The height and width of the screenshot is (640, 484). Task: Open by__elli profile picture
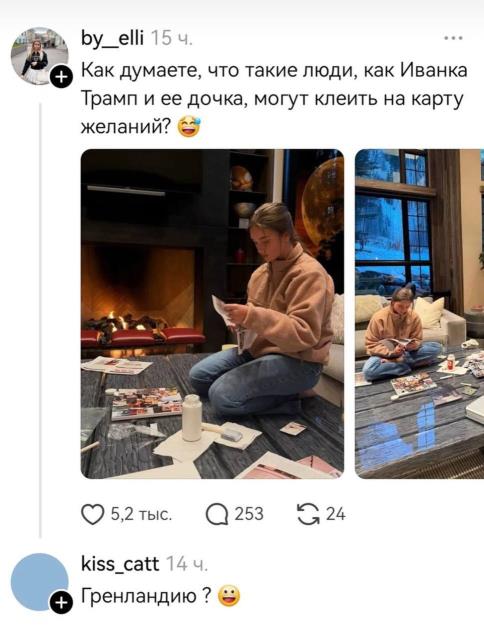coord(39,56)
